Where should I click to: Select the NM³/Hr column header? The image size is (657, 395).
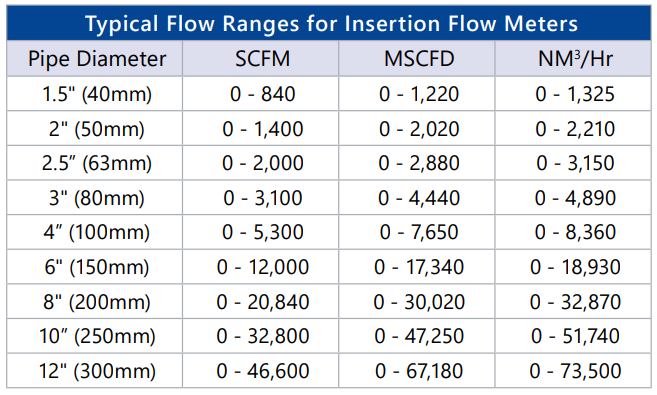click(x=575, y=59)
